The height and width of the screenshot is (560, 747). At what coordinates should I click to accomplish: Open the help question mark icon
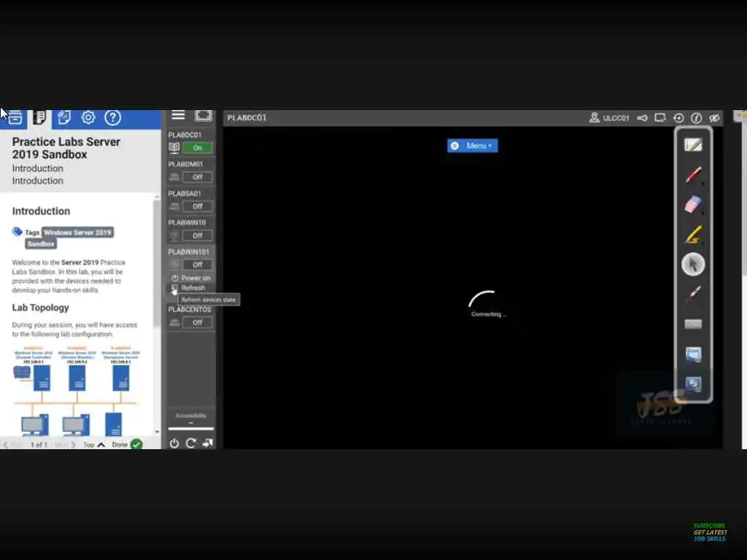point(113,117)
